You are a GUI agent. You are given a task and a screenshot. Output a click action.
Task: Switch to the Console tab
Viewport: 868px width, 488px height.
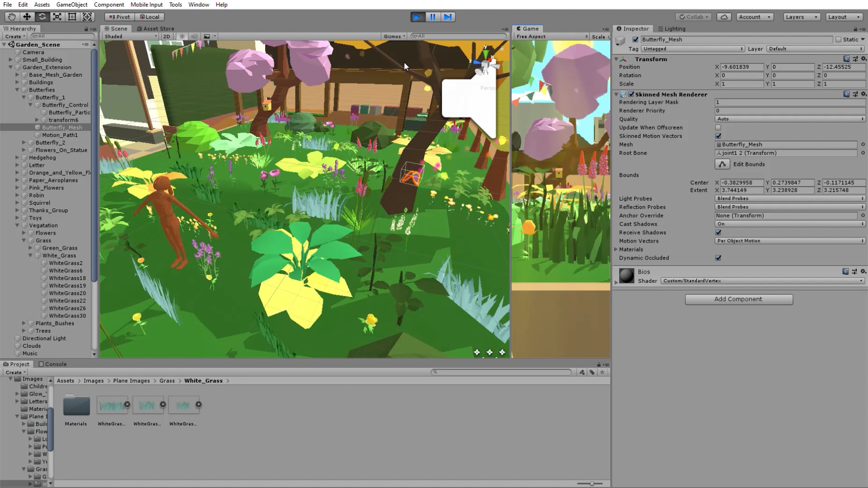(x=53, y=364)
